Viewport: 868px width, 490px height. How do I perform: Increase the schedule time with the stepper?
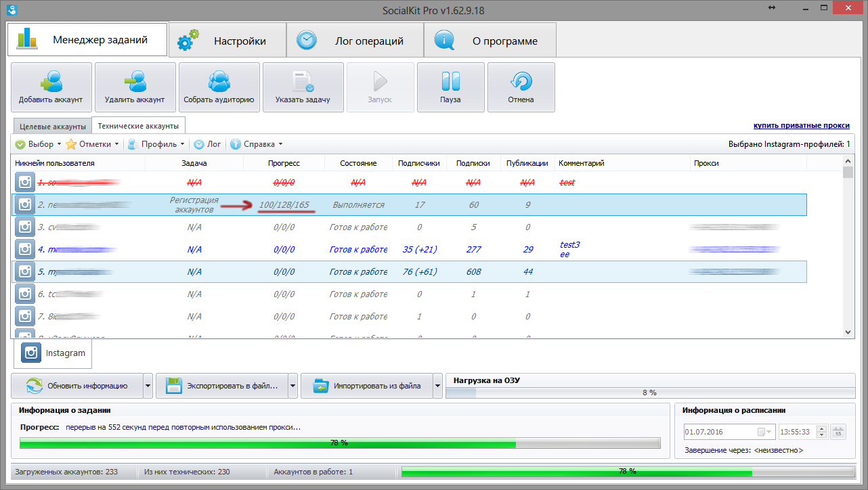(822, 428)
